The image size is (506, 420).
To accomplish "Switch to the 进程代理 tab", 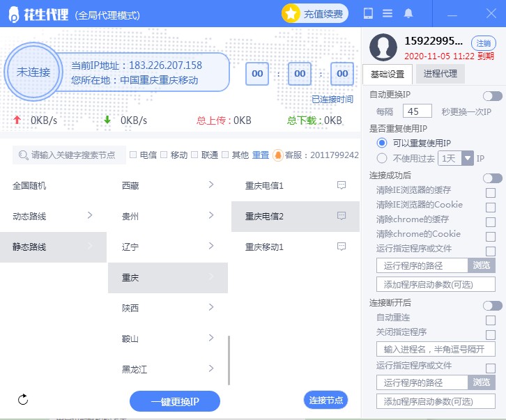I will (440, 74).
